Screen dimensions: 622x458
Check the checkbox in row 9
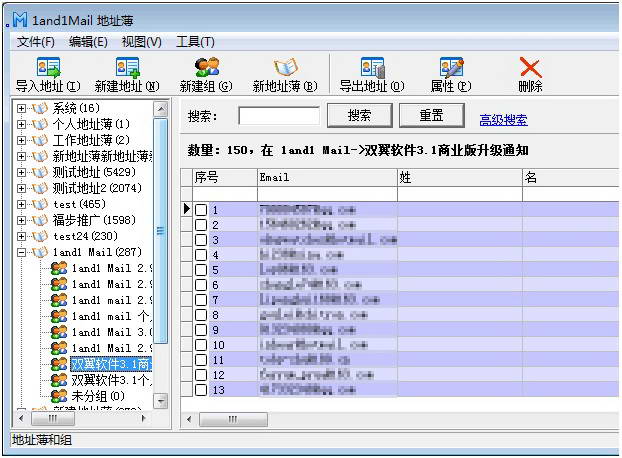tap(201, 330)
